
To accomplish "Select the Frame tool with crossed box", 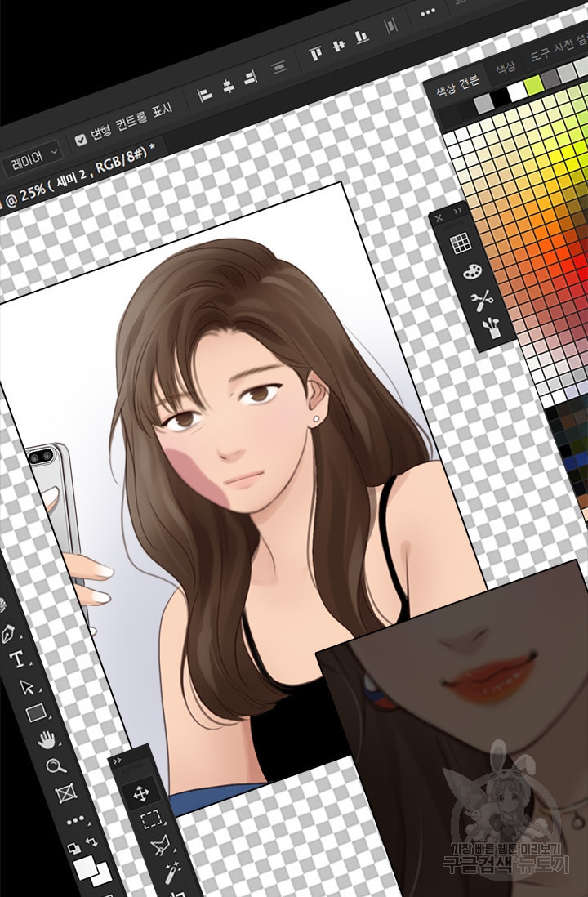I will pos(66,793).
